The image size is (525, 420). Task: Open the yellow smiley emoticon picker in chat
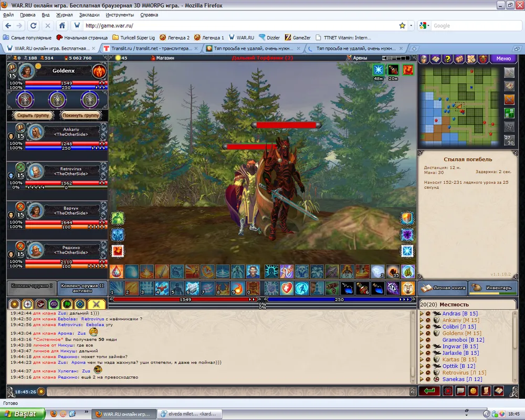pyautogui.click(x=473, y=391)
